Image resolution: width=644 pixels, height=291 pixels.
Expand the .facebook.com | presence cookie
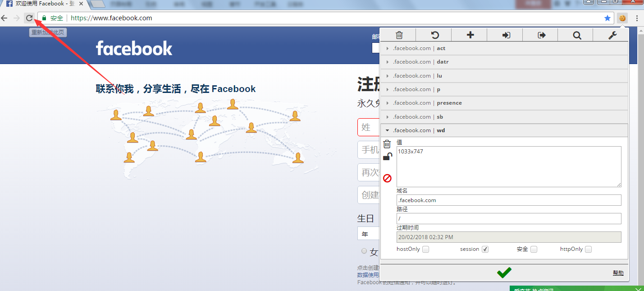click(504, 103)
